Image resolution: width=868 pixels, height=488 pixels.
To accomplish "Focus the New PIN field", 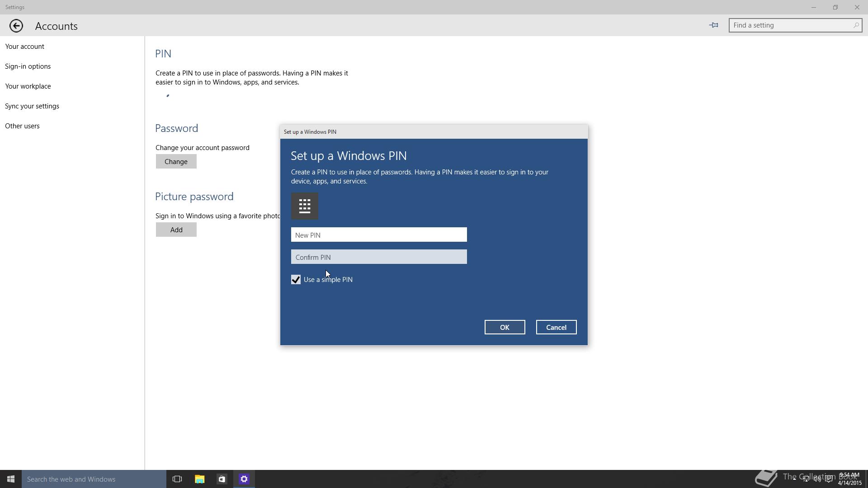I will pos(379,235).
